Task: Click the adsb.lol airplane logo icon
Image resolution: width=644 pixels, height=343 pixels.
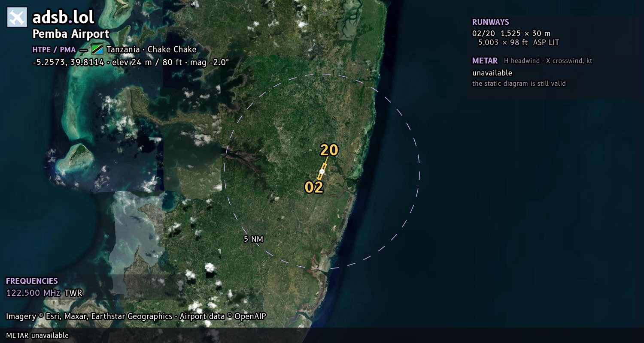Action: pyautogui.click(x=17, y=18)
